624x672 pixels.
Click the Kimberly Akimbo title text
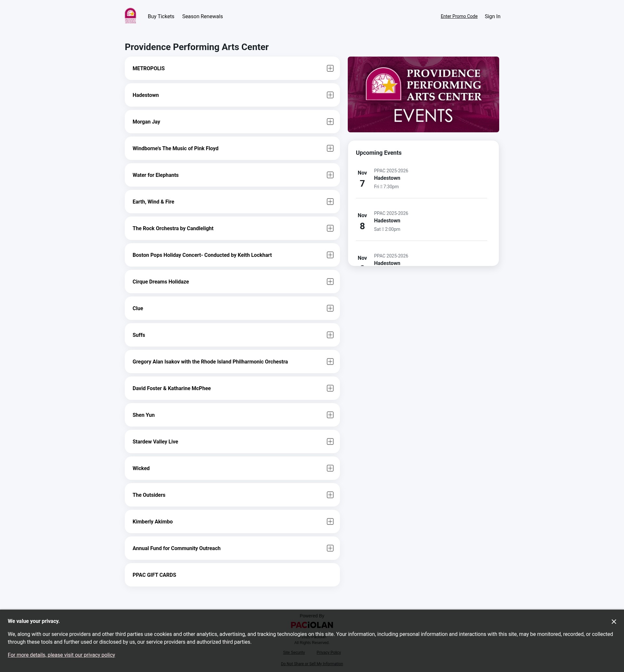point(153,522)
